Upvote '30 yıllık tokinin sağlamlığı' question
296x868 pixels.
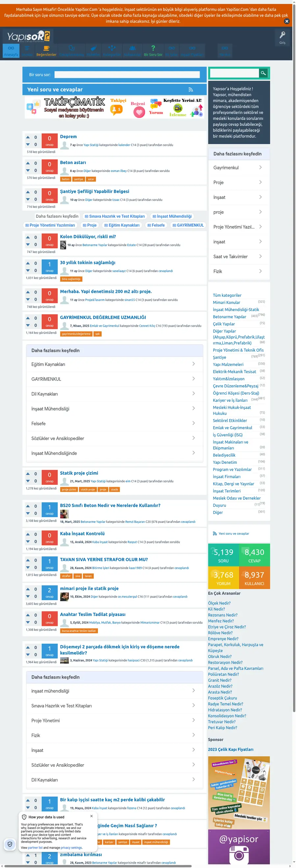(x=28, y=263)
